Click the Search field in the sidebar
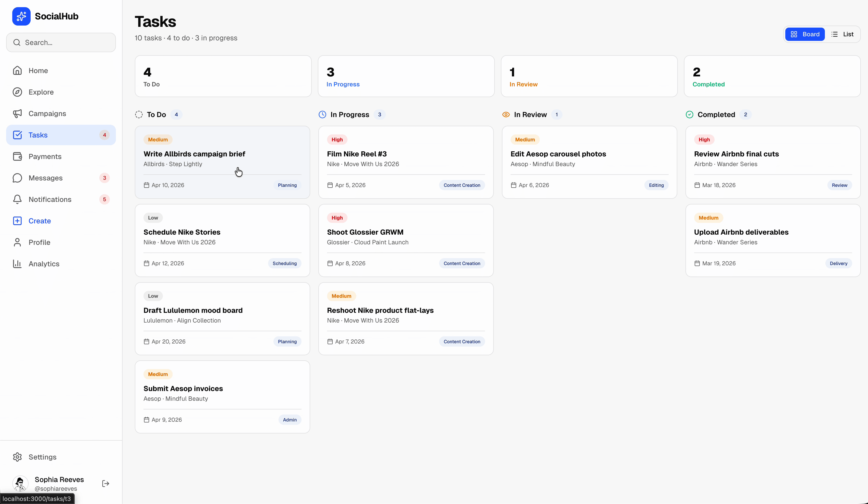The width and height of the screenshot is (868, 504). tap(61, 42)
